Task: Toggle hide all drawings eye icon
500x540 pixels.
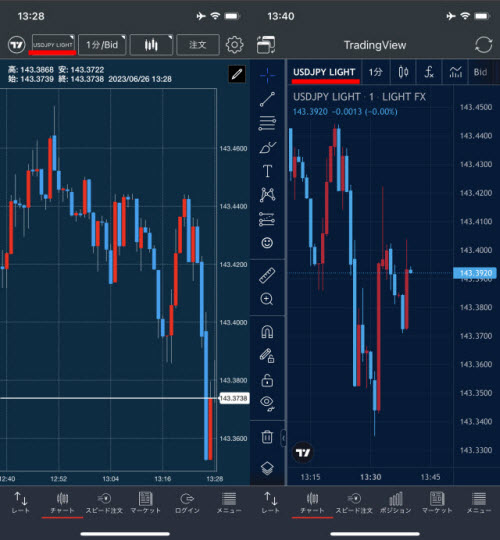Action: point(267,404)
